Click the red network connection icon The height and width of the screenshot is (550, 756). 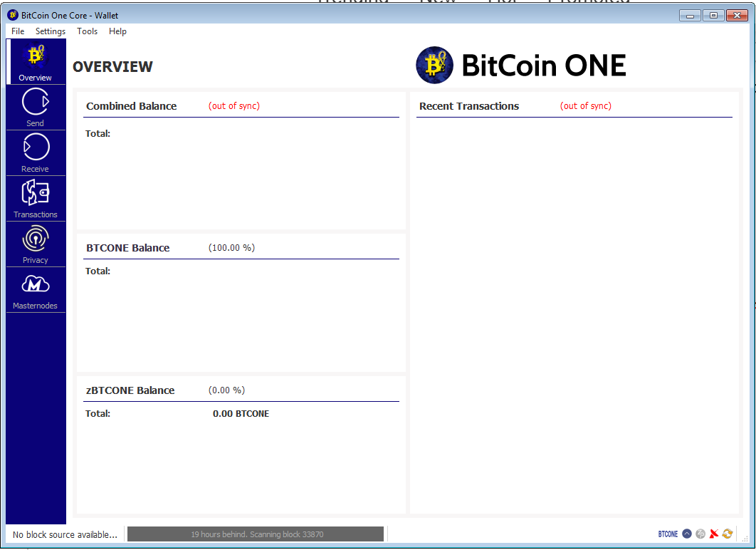(x=714, y=534)
